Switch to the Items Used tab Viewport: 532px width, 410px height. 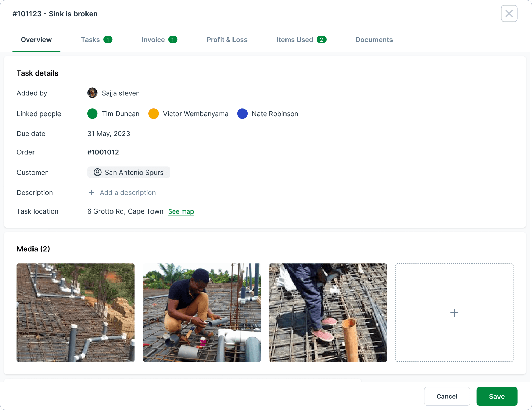coord(295,39)
